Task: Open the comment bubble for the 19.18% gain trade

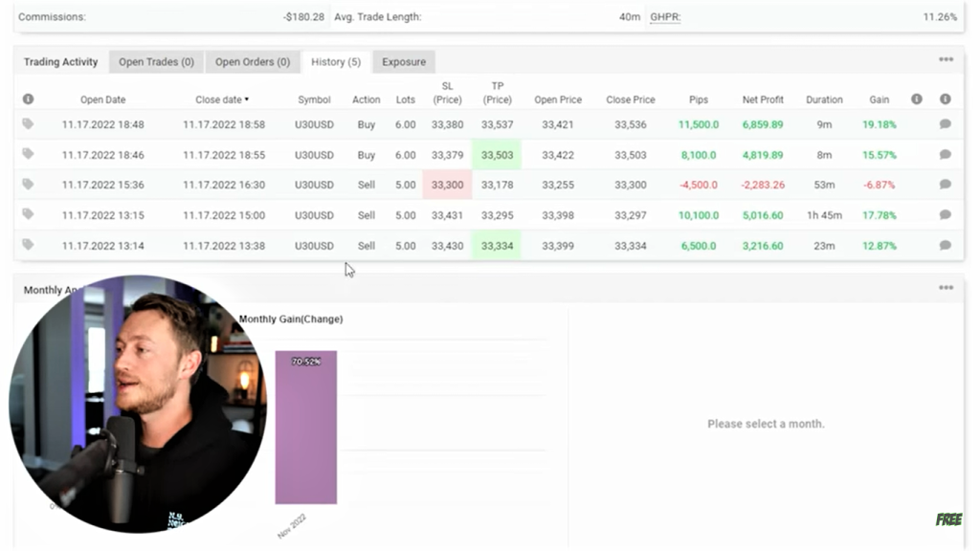Action: (x=945, y=124)
